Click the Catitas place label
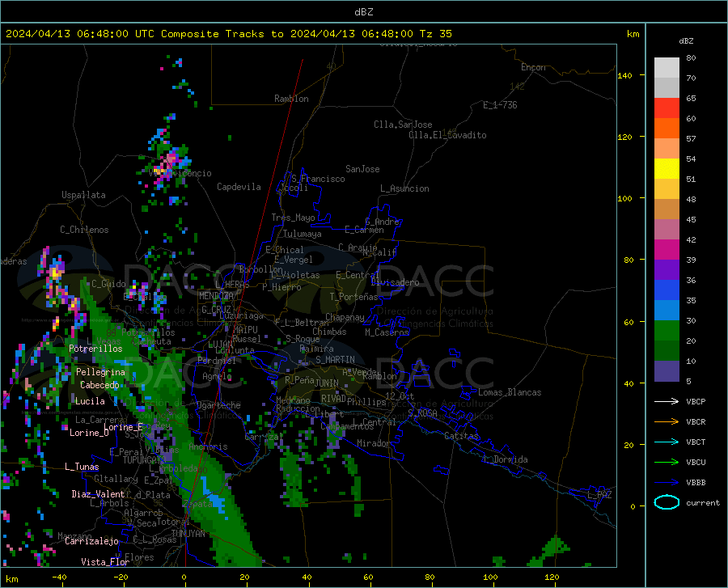The height and width of the screenshot is (588, 728). 462,436
